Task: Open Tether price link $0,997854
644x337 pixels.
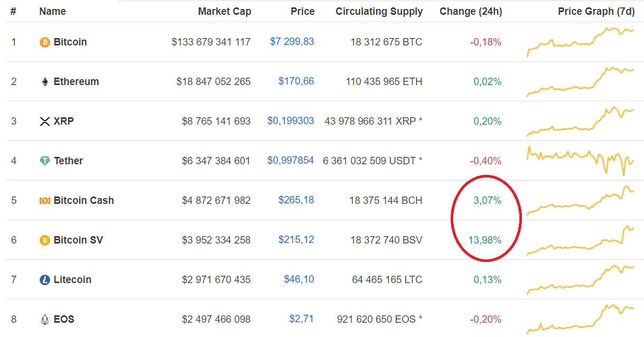Action: [x=291, y=161]
